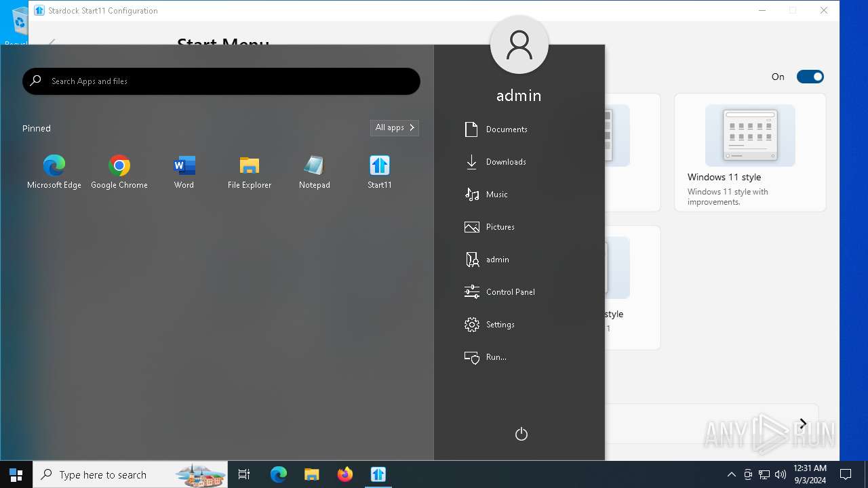The width and height of the screenshot is (868, 488).
Task: Click the volume speaker tray icon
Action: tap(781, 474)
